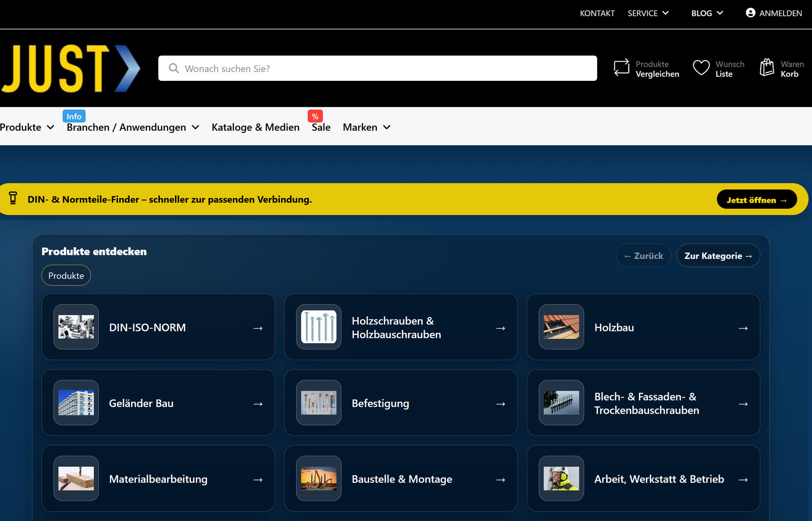Viewport: 812px width, 521px height.
Task: Expand the Produkte menu chevron
Action: pyautogui.click(x=50, y=127)
